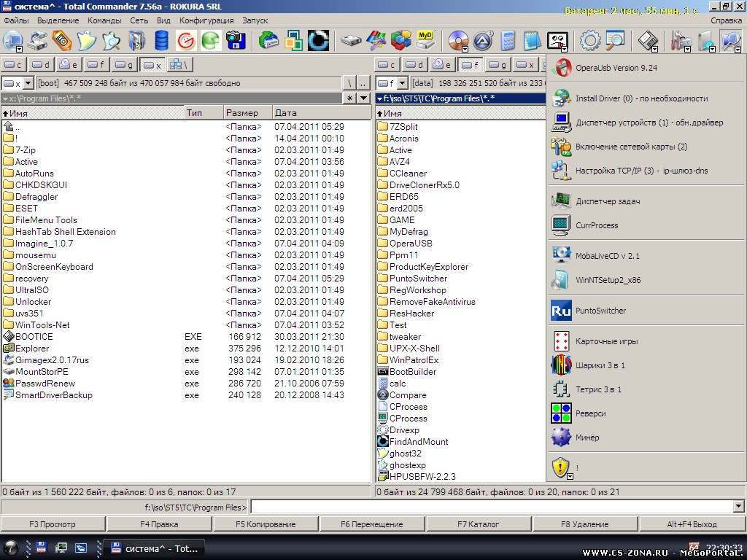Launch OperaUsb Version 9.24 from the menu

pos(646,68)
